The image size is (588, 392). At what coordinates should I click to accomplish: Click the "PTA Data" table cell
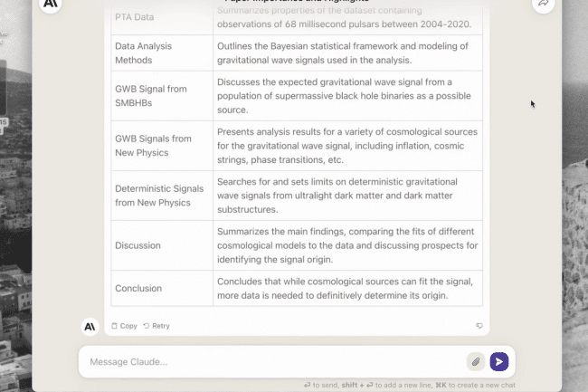[135, 17]
